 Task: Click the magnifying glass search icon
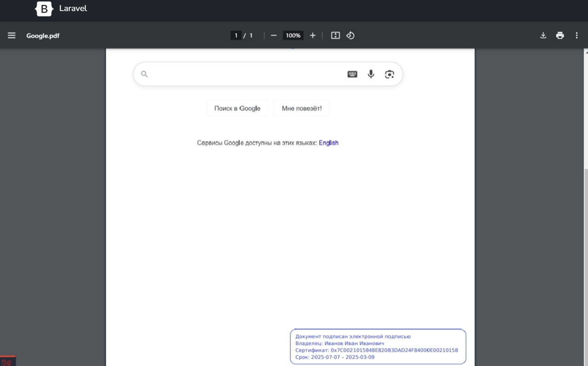(x=144, y=74)
